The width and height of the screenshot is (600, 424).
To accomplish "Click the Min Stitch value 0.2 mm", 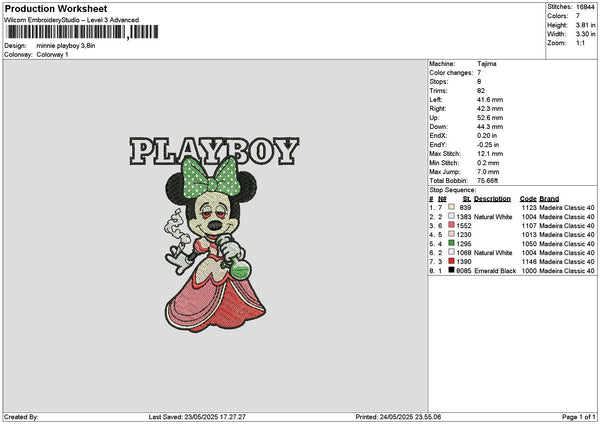I will 488,163.
